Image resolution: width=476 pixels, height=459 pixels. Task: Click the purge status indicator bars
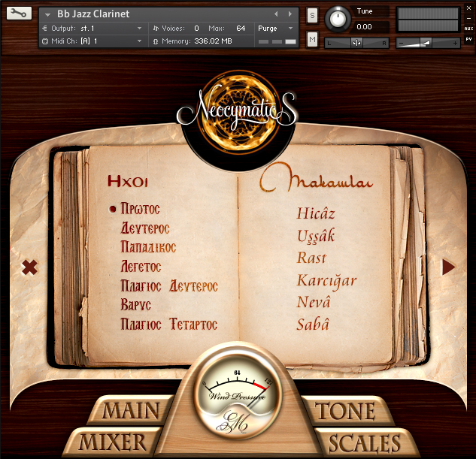point(277,41)
